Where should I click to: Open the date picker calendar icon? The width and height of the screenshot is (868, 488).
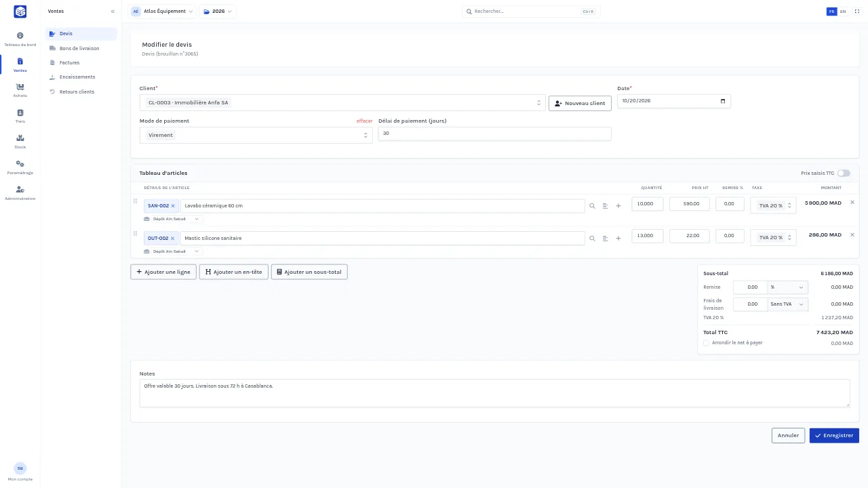click(723, 101)
